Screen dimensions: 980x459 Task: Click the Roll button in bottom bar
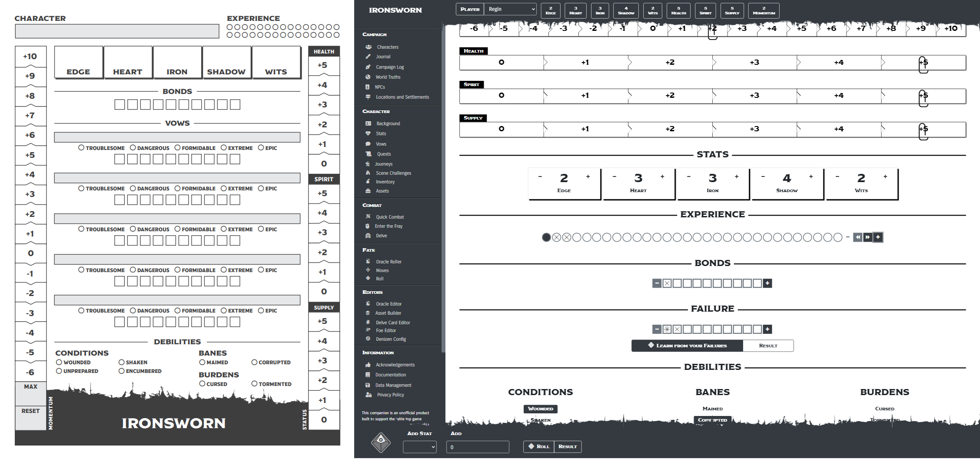point(539,446)
